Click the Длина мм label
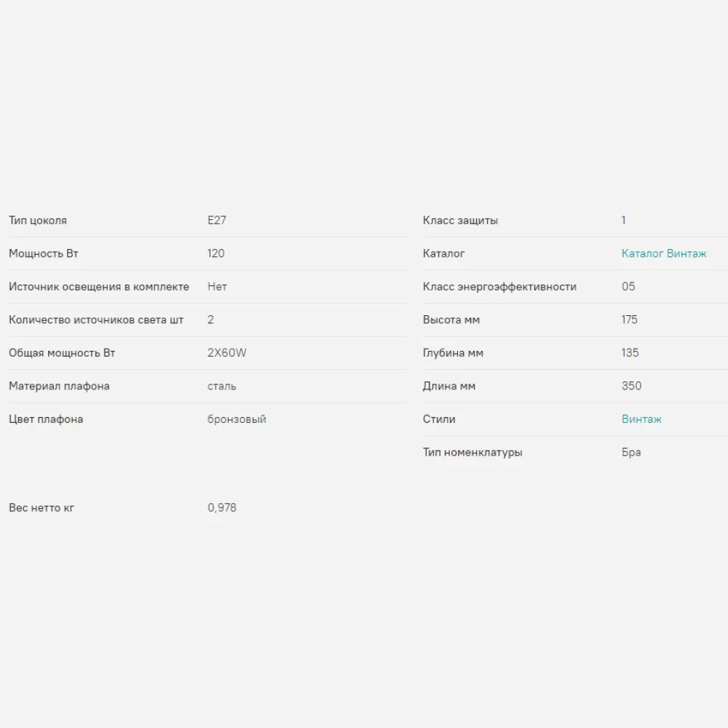Image resolution: width=728 pixels, height=728 pixels. click(x=449, y=386)
